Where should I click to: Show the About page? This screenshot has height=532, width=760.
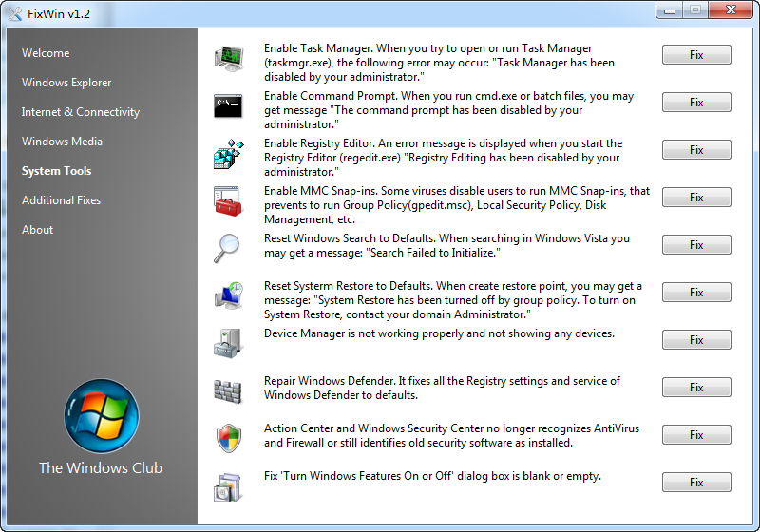pyautogui.click(x=37, y=230)
